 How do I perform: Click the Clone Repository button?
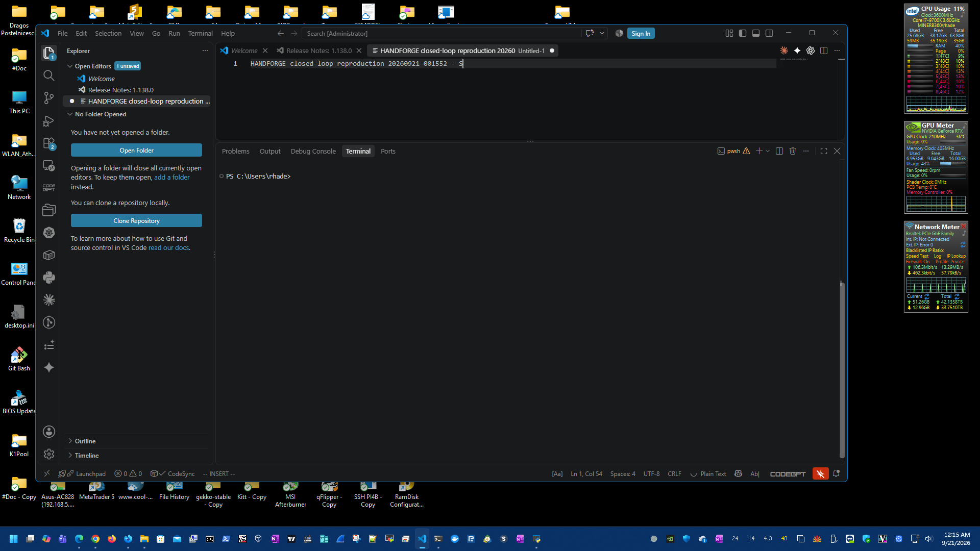pos(136,221)
